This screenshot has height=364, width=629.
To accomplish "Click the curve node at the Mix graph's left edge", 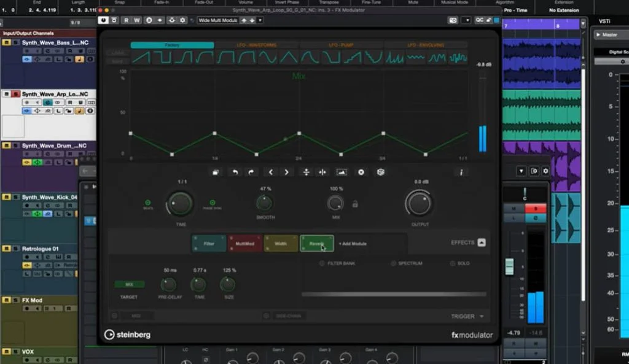I will (130, 133).
